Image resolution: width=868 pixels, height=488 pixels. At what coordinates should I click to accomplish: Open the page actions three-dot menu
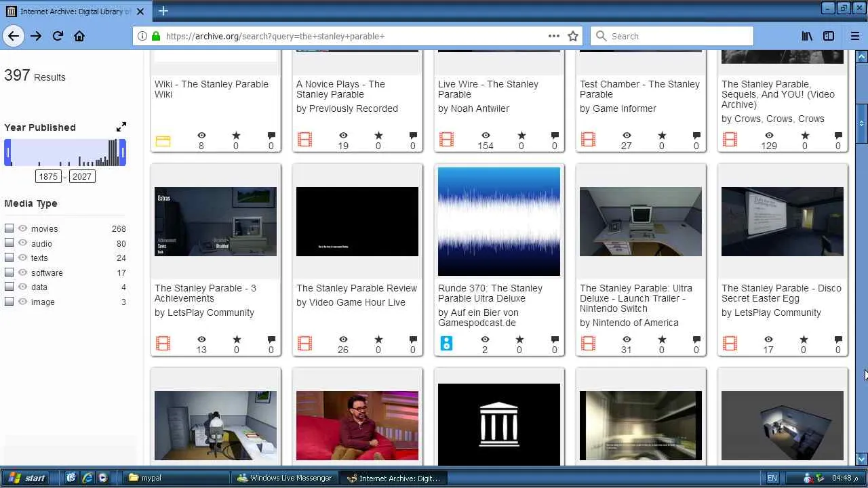(x=554, y=36)
